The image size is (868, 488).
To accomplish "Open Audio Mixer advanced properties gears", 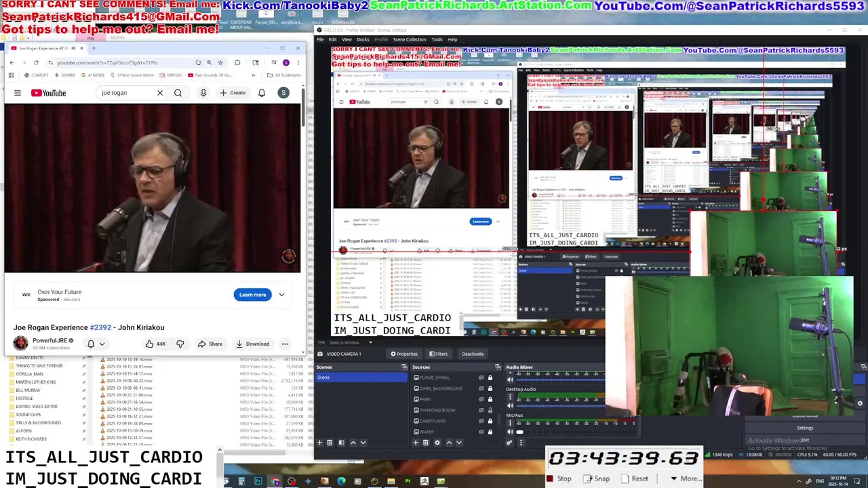I will [x=509, y=443].
